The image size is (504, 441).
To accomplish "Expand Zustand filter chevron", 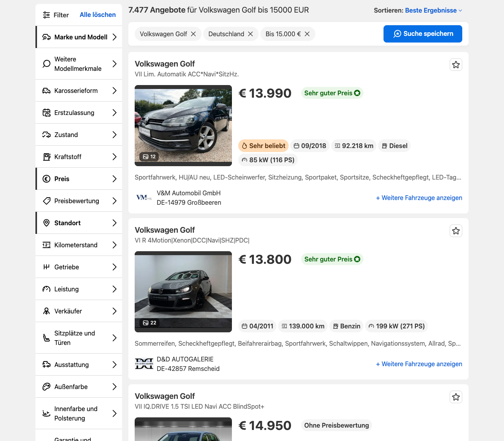I will [115, 135].
